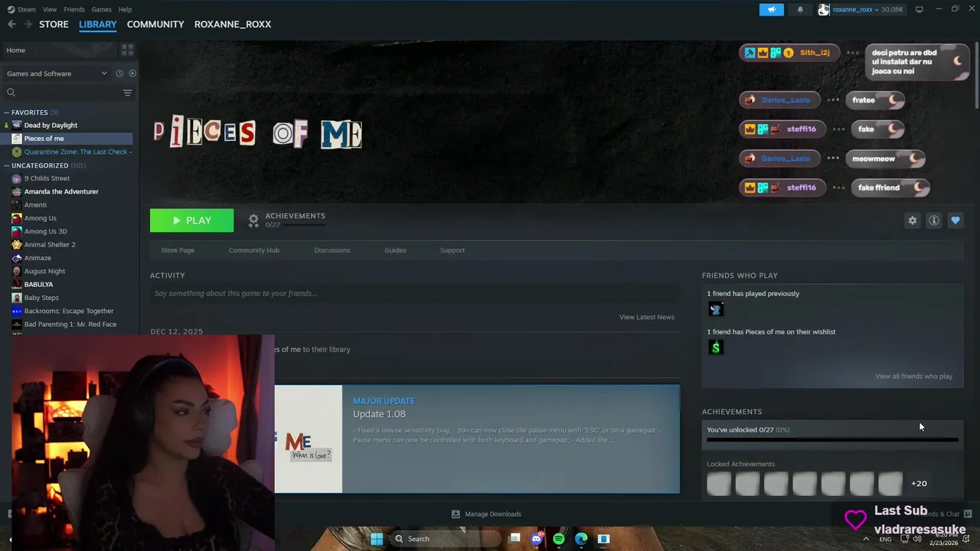Switch to collections grid view icon

click(127, 50)
